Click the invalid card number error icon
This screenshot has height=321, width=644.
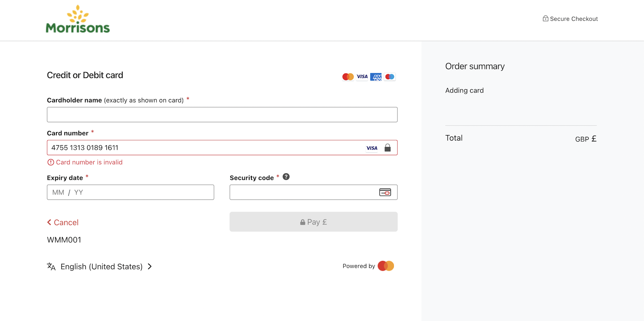click(50, 163)
